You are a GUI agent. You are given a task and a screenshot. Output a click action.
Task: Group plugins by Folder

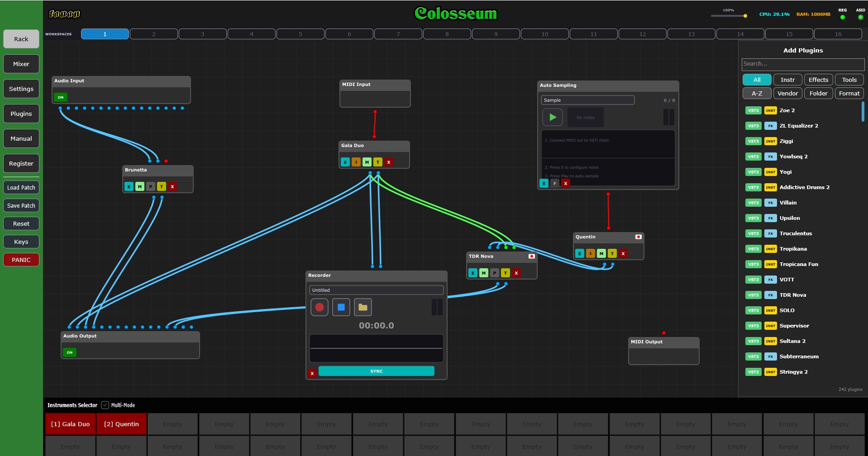(x=818, y=93)
